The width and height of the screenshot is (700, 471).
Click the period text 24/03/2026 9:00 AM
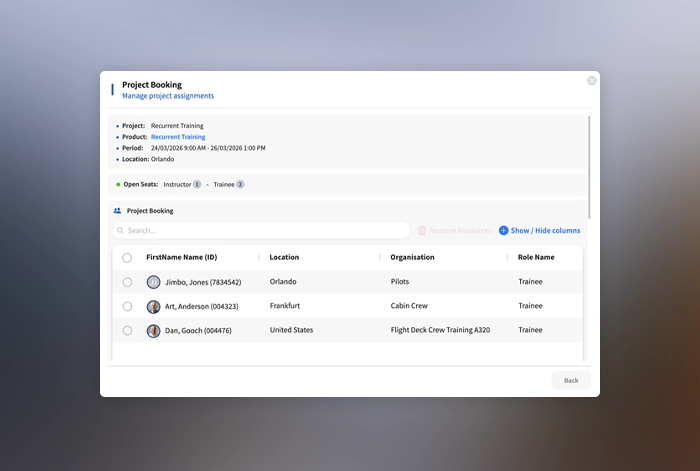[x=178, y=148]
